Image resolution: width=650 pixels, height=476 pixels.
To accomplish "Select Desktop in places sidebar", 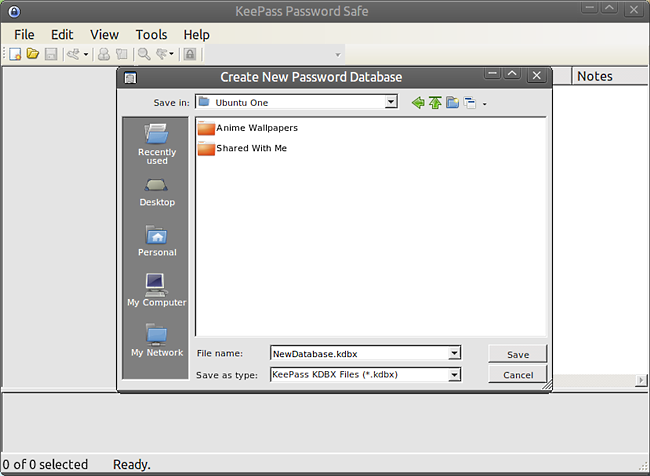I will (157, 192).
